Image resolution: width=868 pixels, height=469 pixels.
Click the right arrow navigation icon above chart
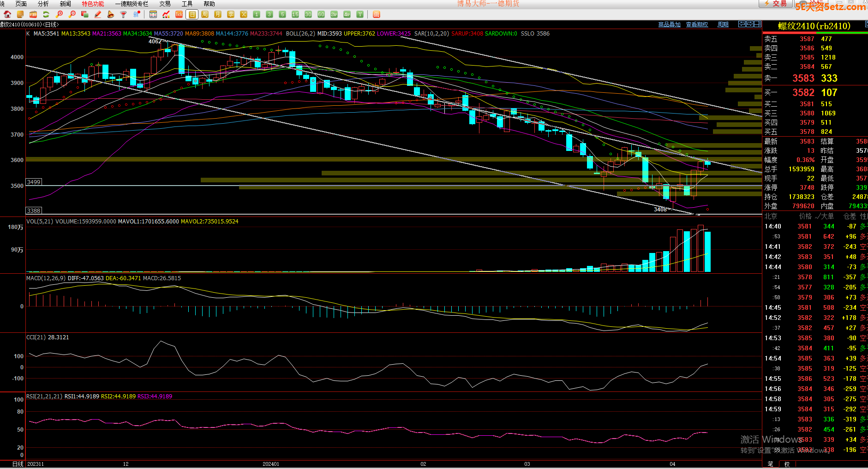point(750,24)
